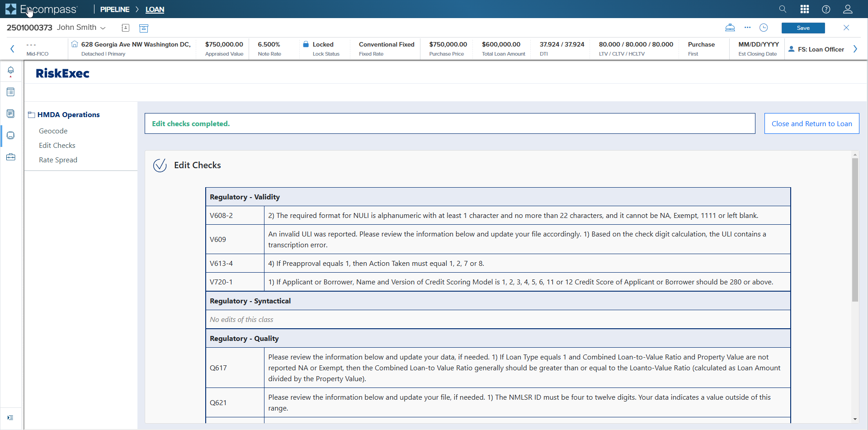Click the Purchase First loan purpose field
Image resolution: width=868 pixels, height=430 pixels.
[701, 49]
